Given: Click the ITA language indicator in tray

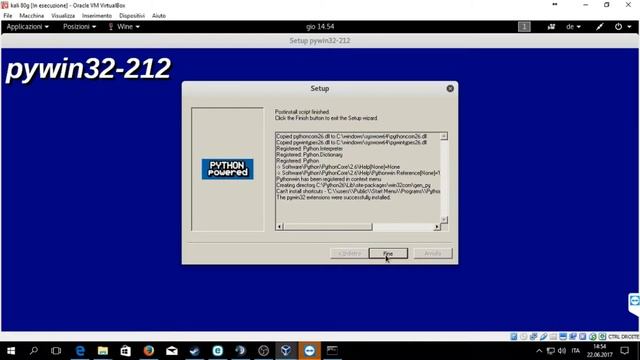Looking at the screenshot, I should click(576, 351).
